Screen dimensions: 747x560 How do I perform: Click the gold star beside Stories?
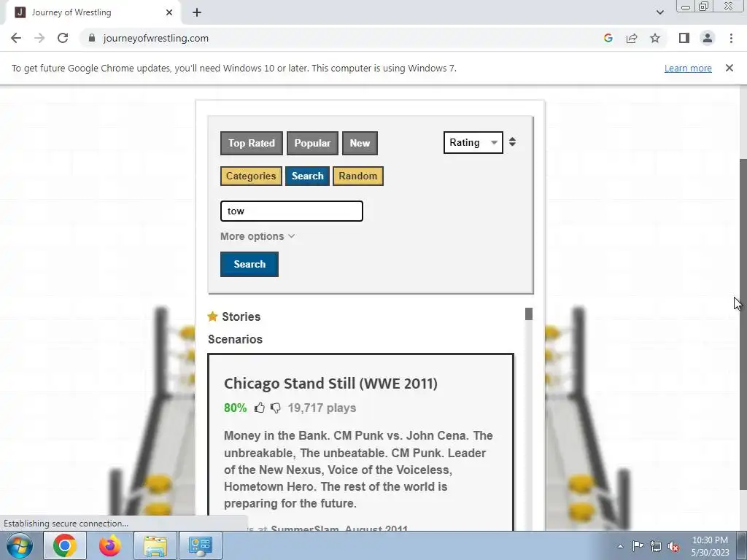(212, 316)
